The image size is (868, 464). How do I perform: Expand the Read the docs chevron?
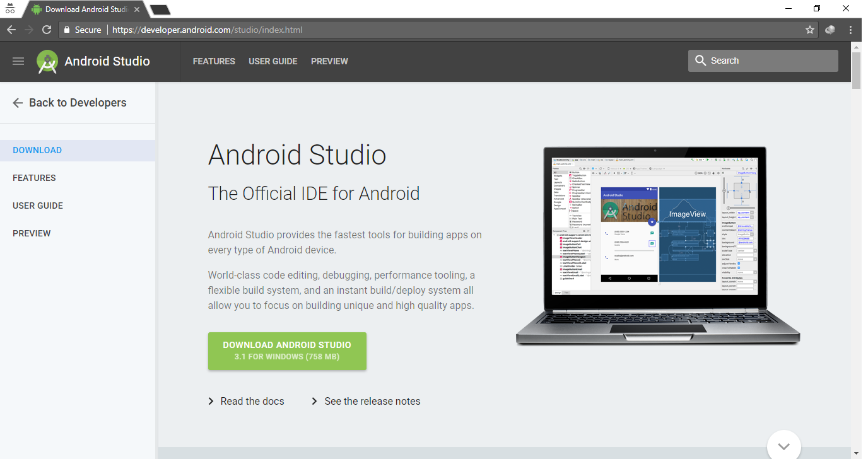pos(210,400)
